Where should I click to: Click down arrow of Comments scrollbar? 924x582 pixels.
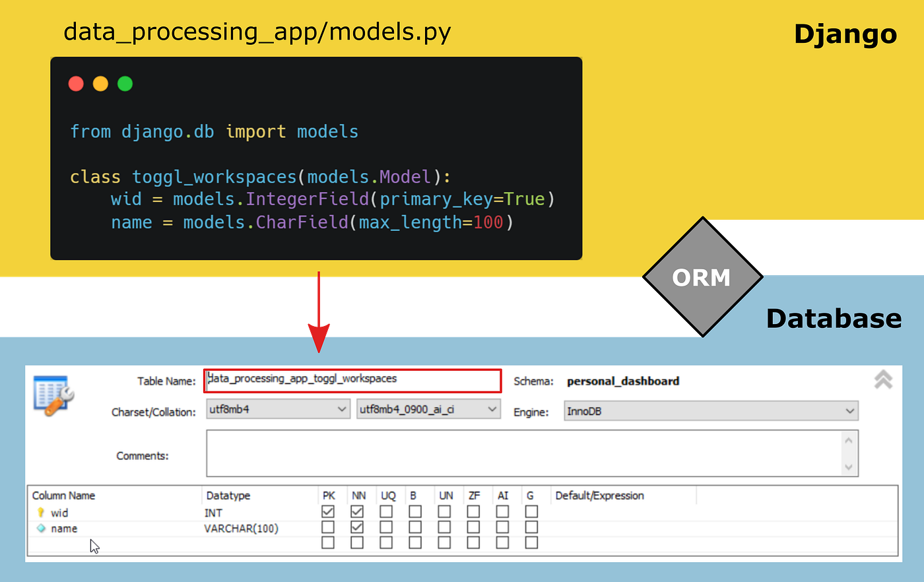[x=849, y=467]
